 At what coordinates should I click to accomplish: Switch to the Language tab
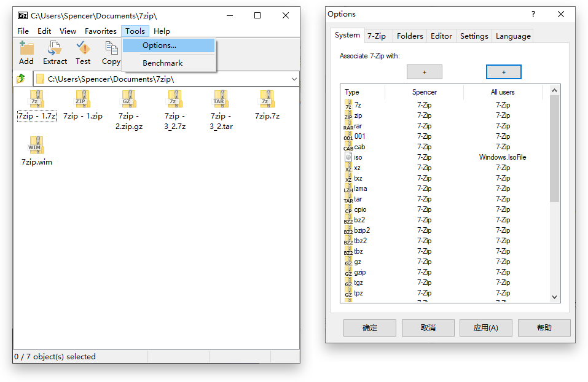click(513, 36)
